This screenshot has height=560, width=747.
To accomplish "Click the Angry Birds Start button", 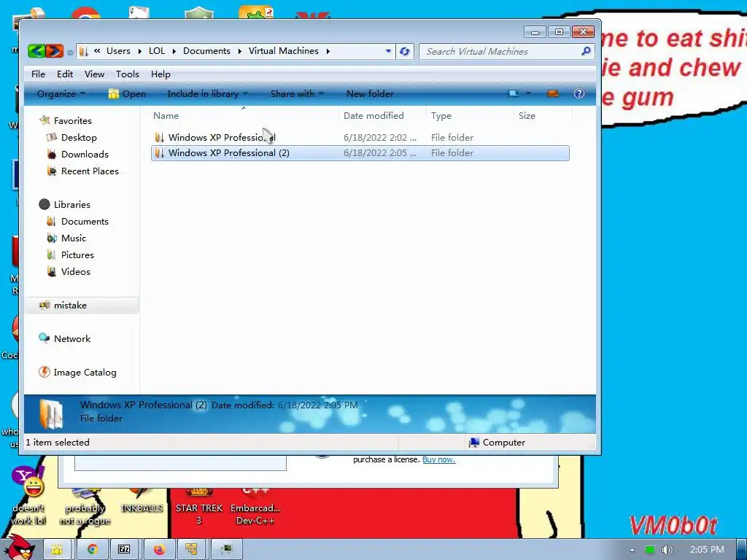I will click(19, 548).
